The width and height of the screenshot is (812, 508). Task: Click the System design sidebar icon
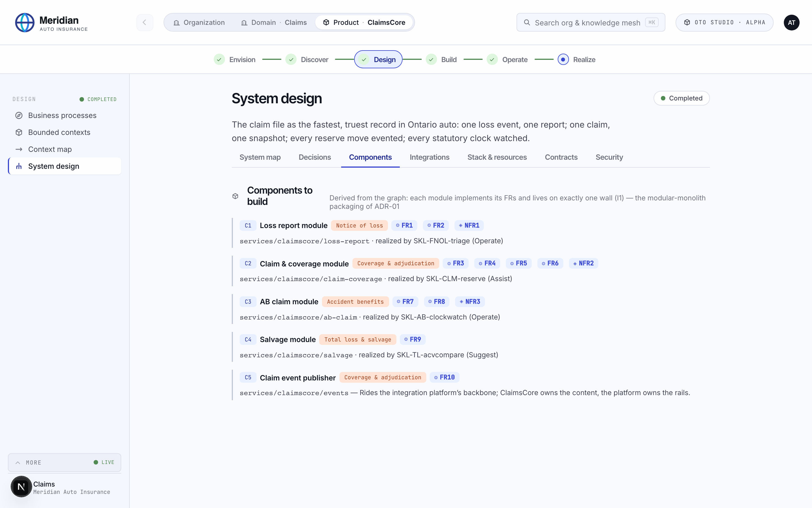coord(19,166)
